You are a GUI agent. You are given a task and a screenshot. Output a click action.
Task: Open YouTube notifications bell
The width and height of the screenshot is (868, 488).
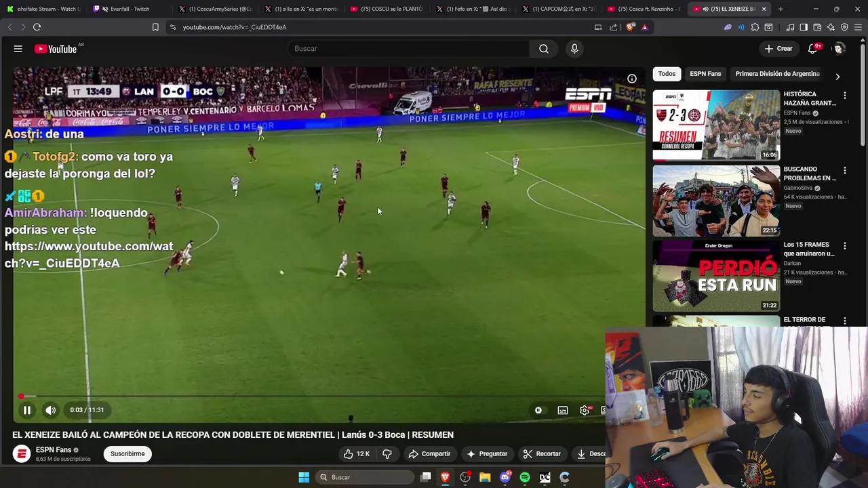pos(813,49)
